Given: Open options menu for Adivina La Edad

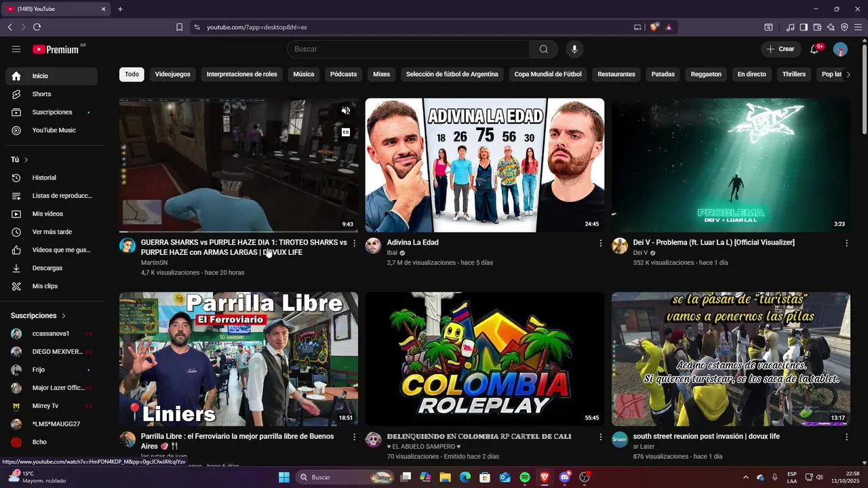Looking at the screenshot, I should (600, 243).
